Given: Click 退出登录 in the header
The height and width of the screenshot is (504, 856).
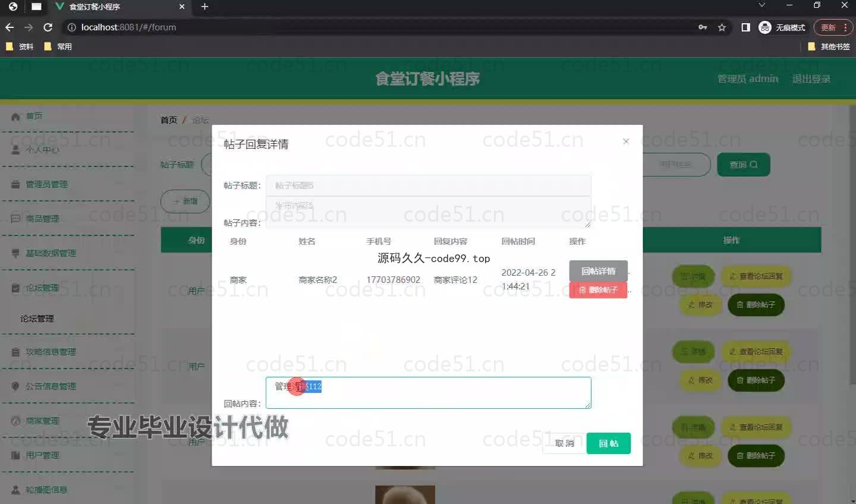Looking at the screenshot, I should click(811, 78).
